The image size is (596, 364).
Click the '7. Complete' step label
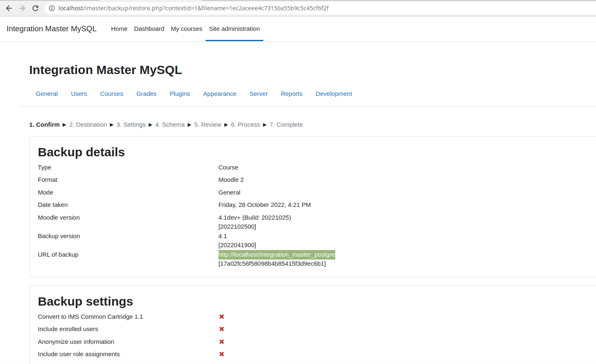[286, 125]
